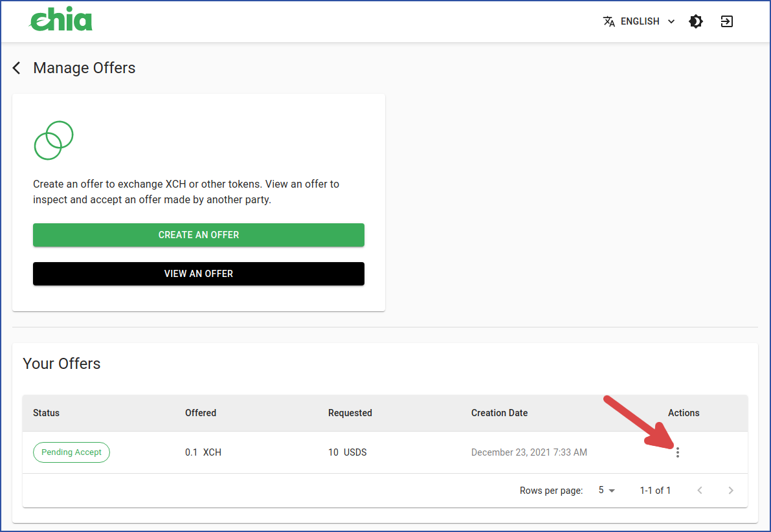
Task: Click the Status column header
Action: coord(46,413)
